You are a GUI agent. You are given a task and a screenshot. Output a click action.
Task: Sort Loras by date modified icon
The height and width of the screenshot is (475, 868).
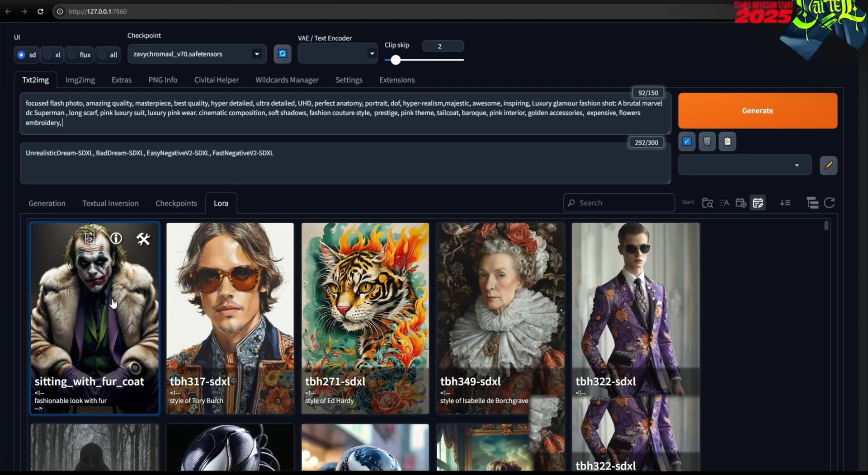[x=758, y=203]
